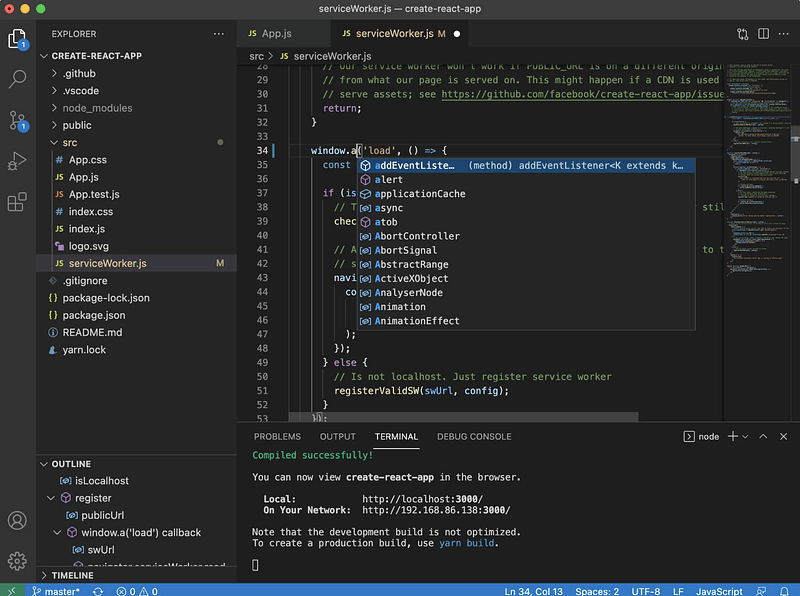Switch to the PROBLEMS tab

pyautogui.click(x=277, y=437)
